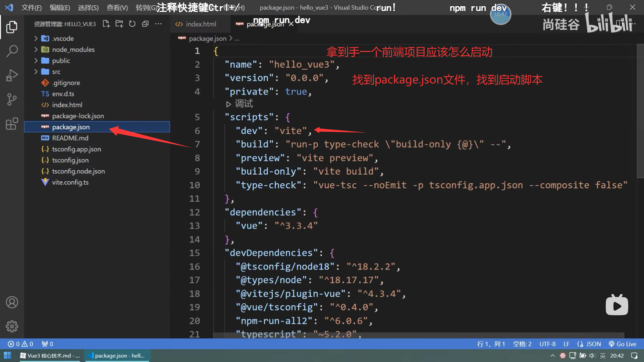Change LF end of line sequence
The image size is (644, 362).
pos(566,344)
